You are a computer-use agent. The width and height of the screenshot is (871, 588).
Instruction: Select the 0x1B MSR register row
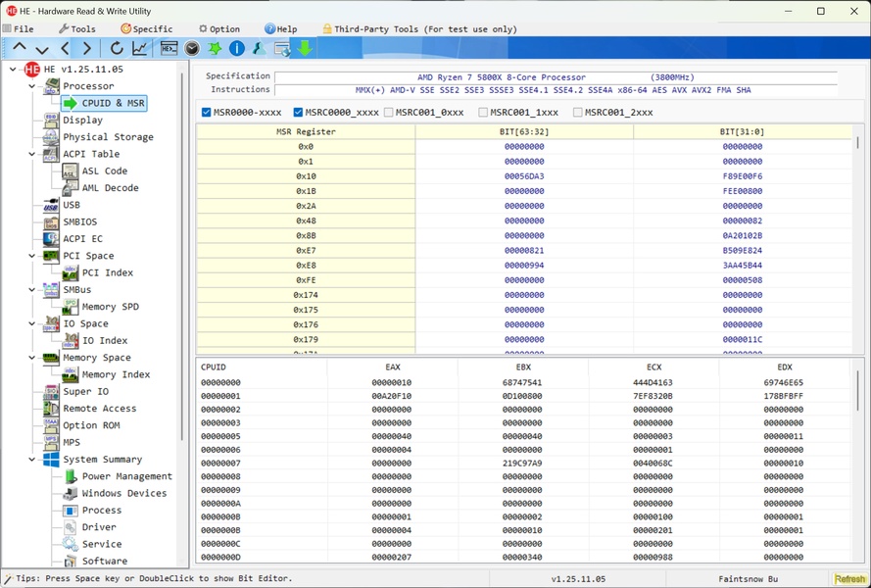tap(306, 191)
